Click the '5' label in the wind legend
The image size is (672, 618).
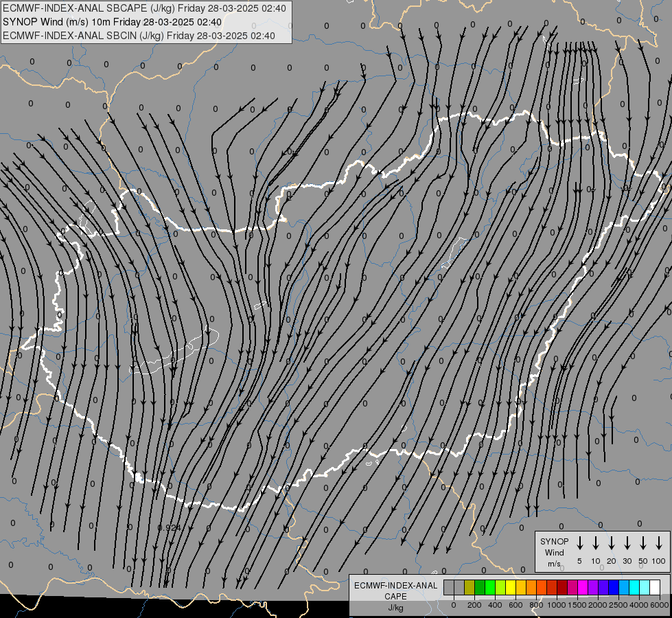coord(579,561)
